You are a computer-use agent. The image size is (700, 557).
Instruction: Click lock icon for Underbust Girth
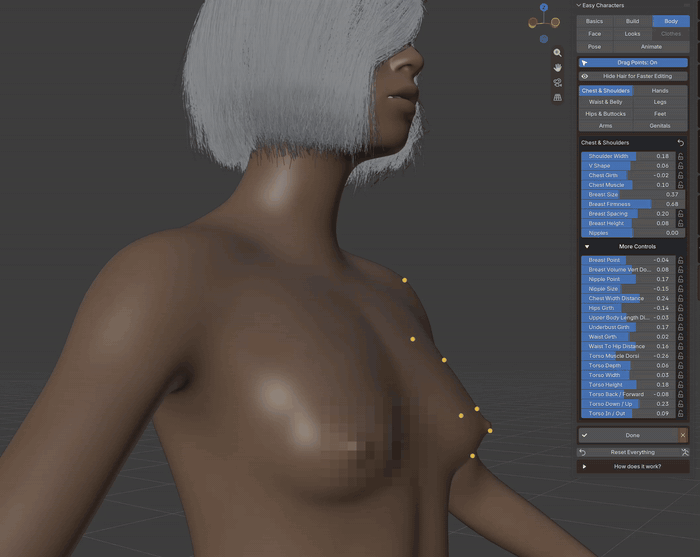pos(680,327)
